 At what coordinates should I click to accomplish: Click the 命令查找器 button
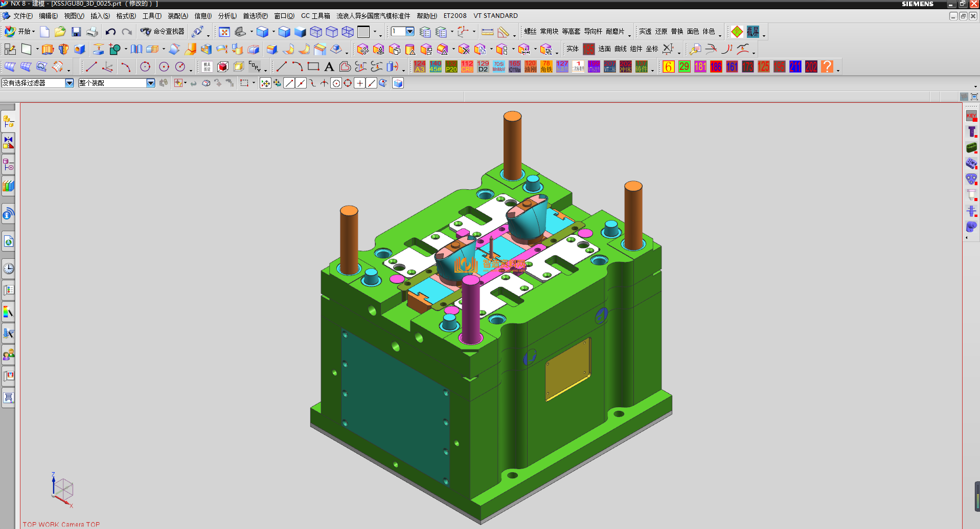tap(163, 32)
